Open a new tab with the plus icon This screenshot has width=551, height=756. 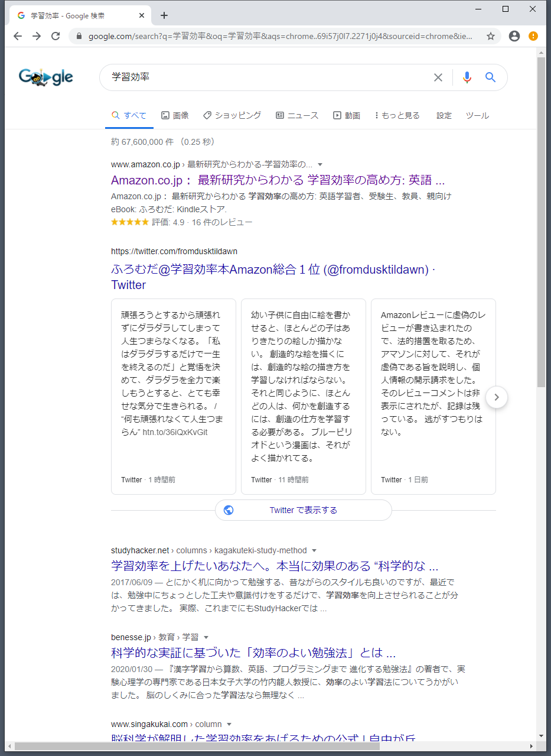coord(164,15)
